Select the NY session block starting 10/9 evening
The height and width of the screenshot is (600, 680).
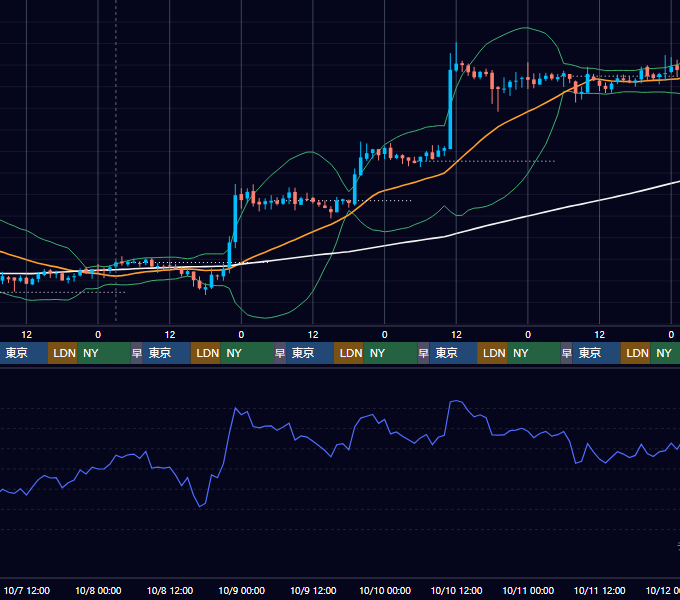[x=390, y=353]
